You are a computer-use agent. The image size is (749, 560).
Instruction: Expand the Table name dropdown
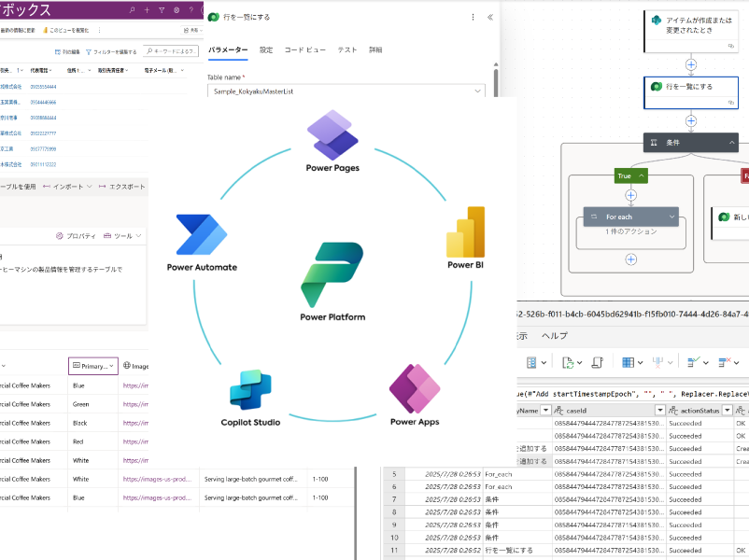[478, 91]
